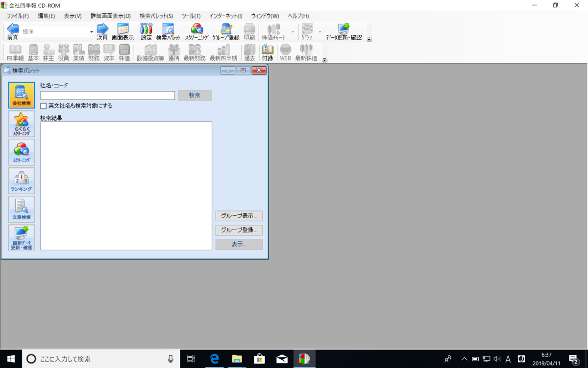Go to next page (次頁) arrow
Screen dimensions: 588x368
tap(102, 31)
